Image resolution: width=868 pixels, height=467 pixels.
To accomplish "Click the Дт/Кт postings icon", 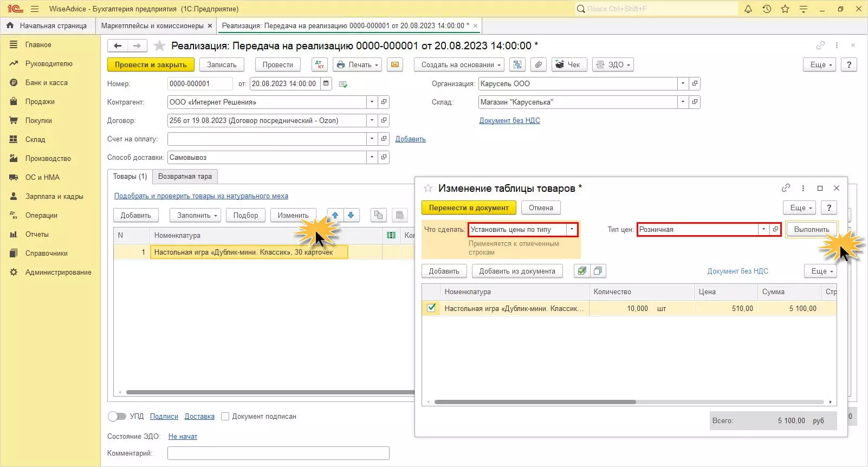I will [x=320, y=64].
